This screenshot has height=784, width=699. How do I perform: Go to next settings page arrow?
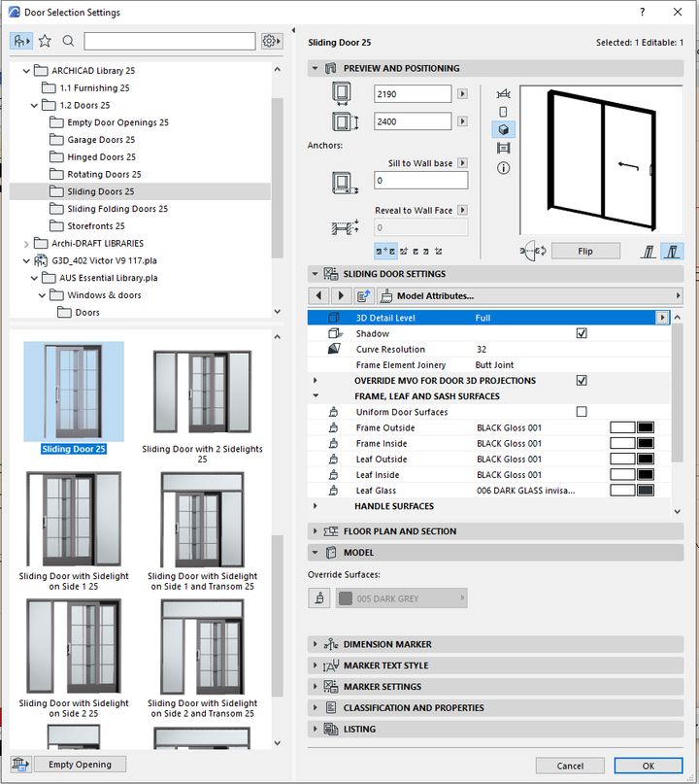click(341, 296)
